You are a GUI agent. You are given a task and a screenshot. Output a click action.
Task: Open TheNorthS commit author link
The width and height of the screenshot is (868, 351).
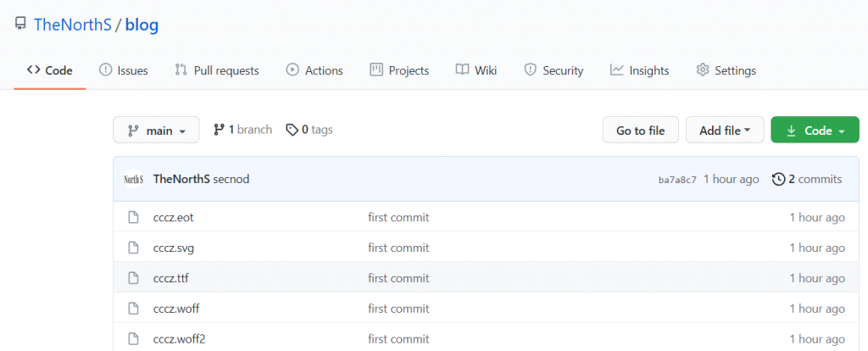(x=181, y=180)
